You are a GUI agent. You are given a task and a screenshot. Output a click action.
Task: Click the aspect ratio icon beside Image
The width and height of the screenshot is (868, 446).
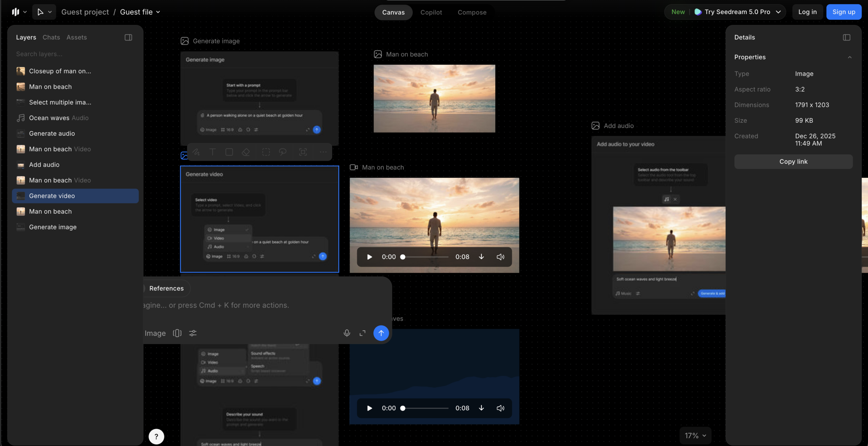[x=177, y=333]
